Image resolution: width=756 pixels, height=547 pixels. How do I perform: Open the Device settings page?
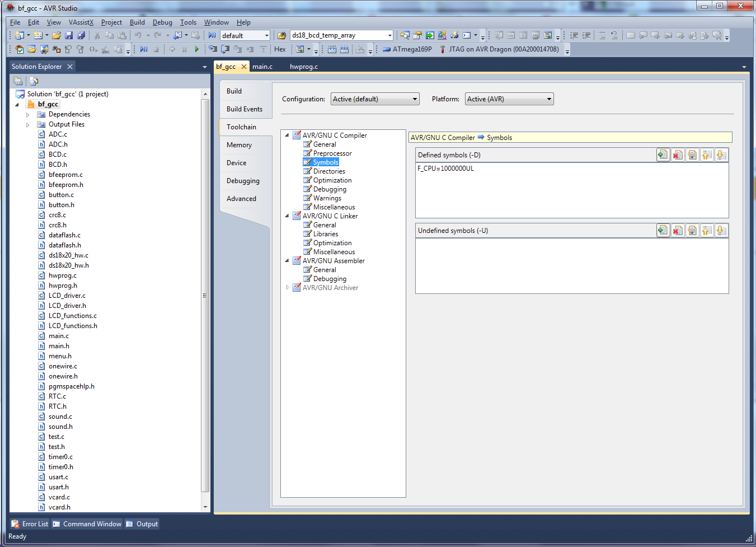pyautogui.click(x=237, y=163)
